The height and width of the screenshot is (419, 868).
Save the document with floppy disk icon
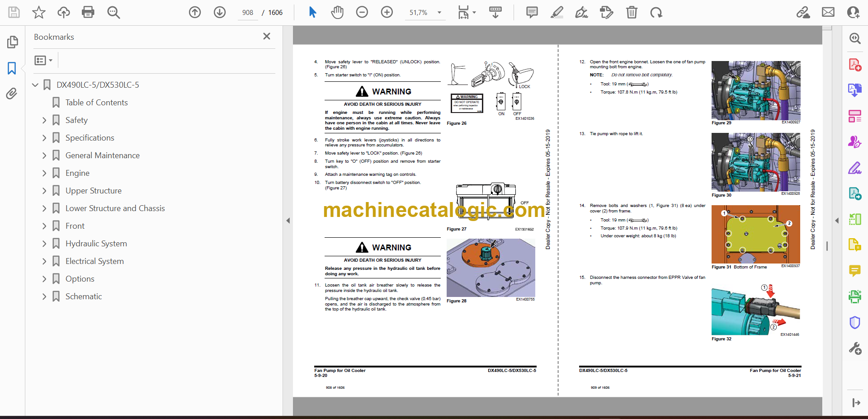coord(14,12)
